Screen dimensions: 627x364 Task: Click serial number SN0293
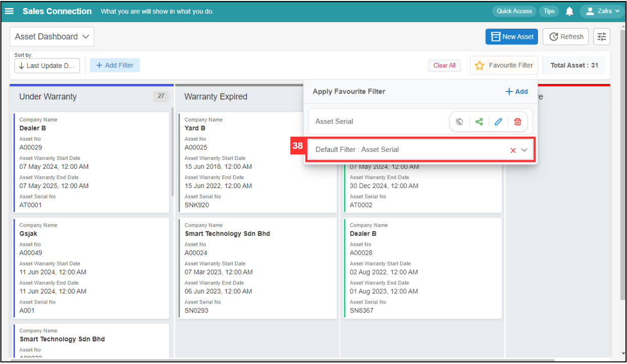click(x=196, y=311)
